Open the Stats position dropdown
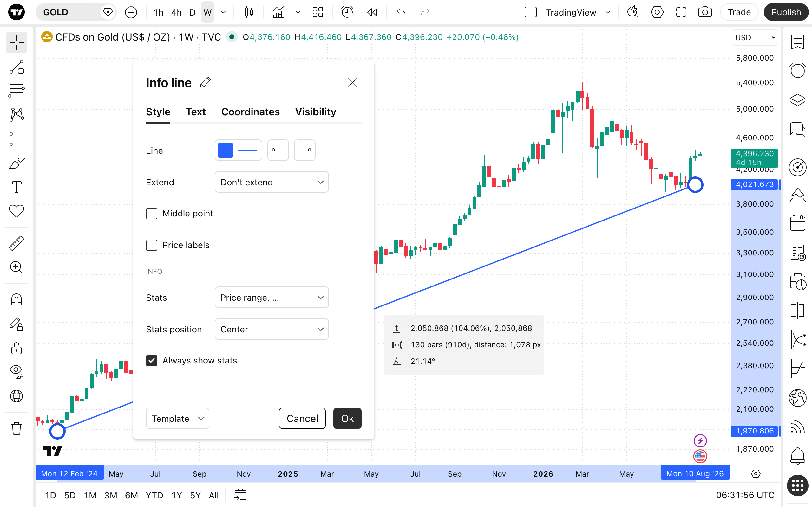This screenshot has width=812, height=507. [272, 329]
